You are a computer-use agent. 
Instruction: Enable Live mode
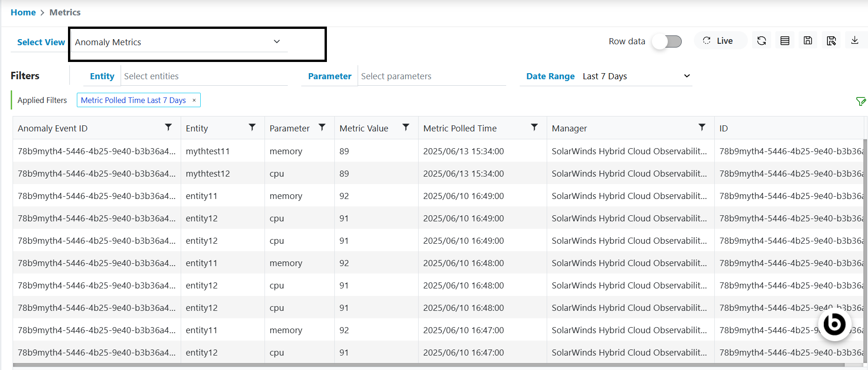[719, 41]
